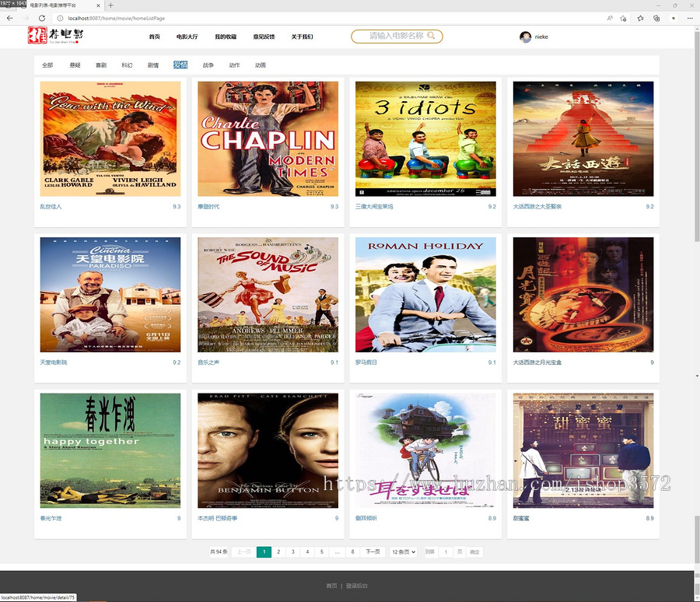Image resolution: width=700 pixels, height=602 pixels.
Task: Add this page to favorites star icon
Action: pyautogui.click(x=623, y=19)
